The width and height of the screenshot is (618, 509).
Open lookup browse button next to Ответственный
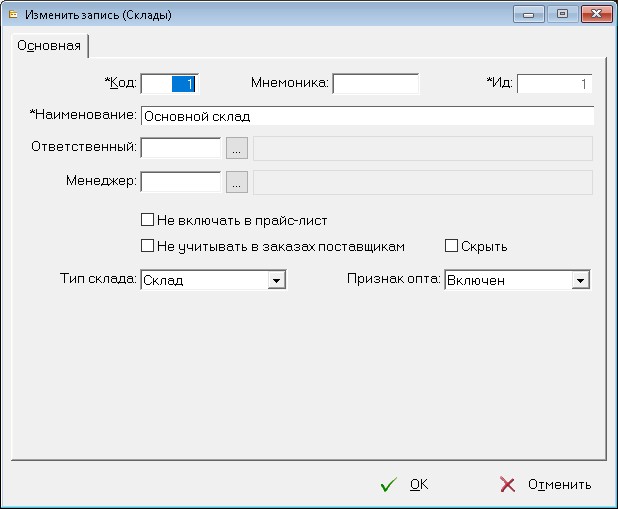(236, 148)
